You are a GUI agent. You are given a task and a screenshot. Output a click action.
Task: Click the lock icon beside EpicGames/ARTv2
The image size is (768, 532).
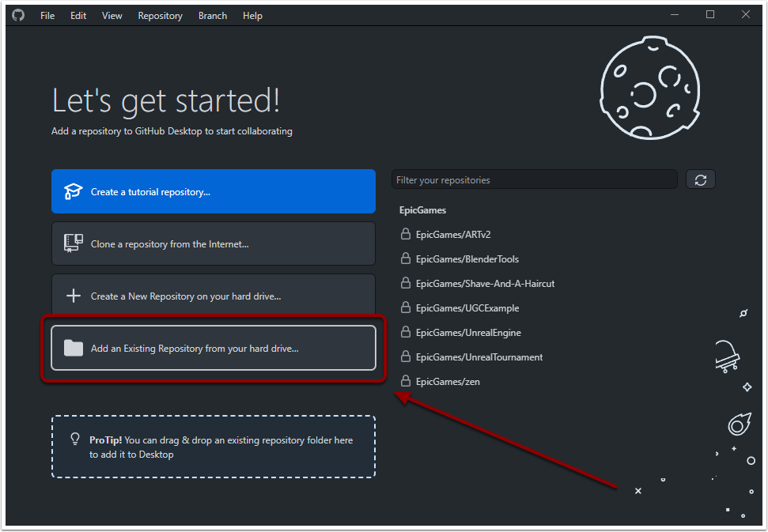point(406,234)
